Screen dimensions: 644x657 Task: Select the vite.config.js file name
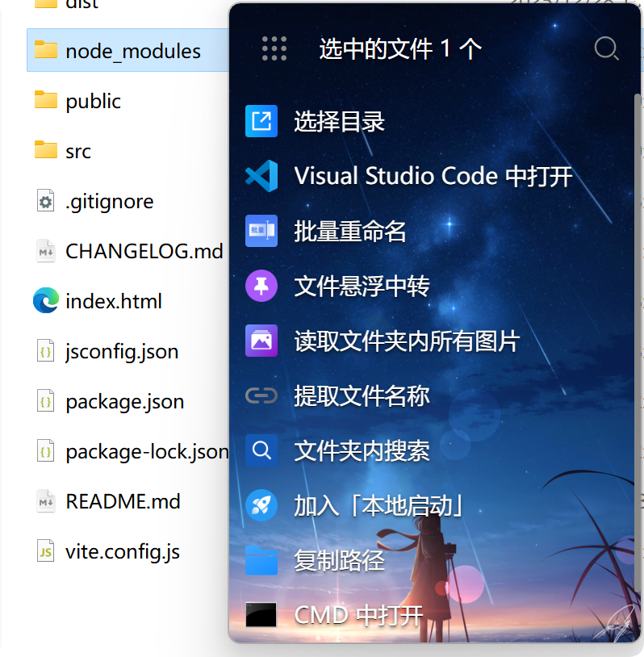pyautogui.click(x=123, y=552)
